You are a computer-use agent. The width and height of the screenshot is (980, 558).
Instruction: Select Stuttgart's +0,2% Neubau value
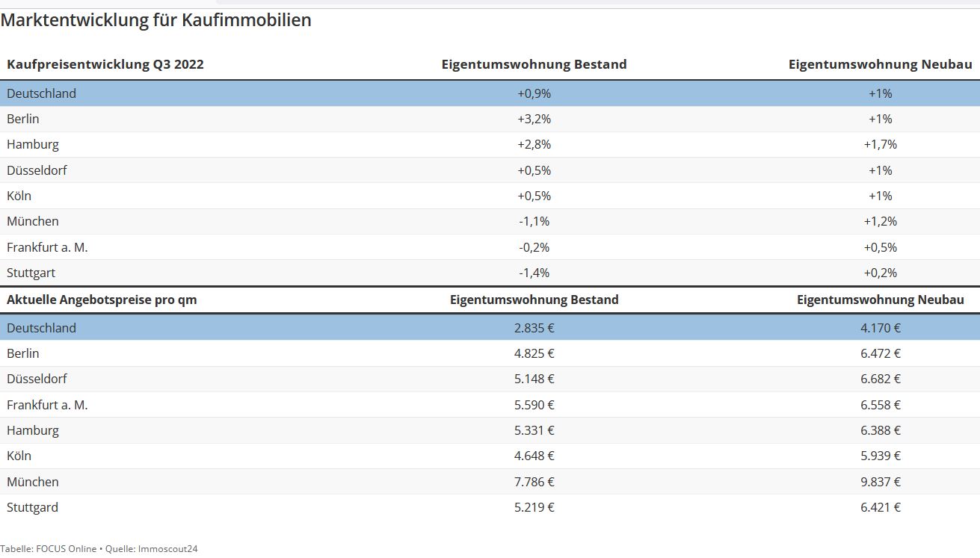(x=880, y=273)
